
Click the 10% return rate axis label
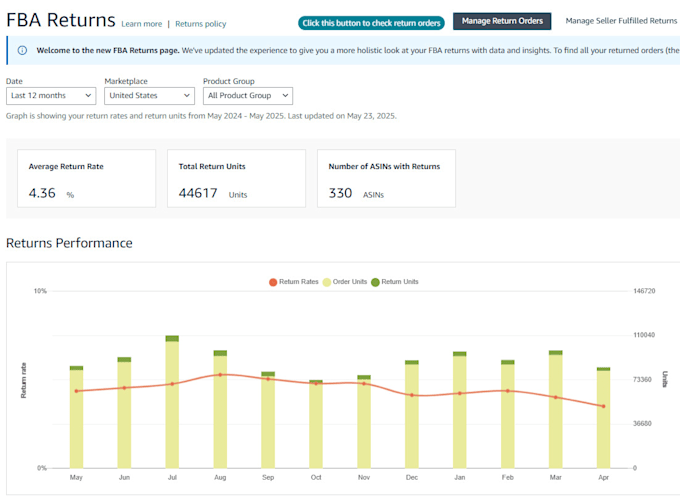40,291
